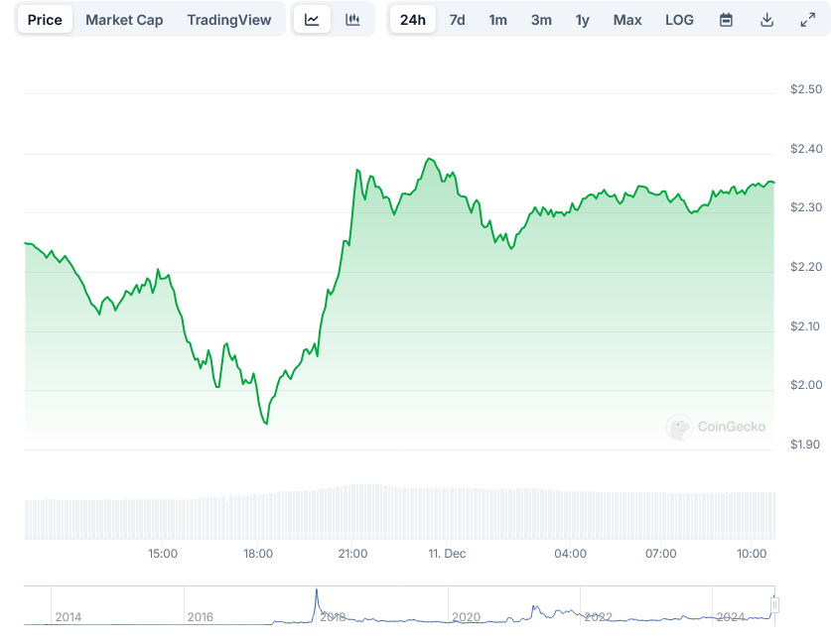This screenshot has height=644, width=831.
Task: Open the Market Cap tab
Action: click(x=124, y=20)
